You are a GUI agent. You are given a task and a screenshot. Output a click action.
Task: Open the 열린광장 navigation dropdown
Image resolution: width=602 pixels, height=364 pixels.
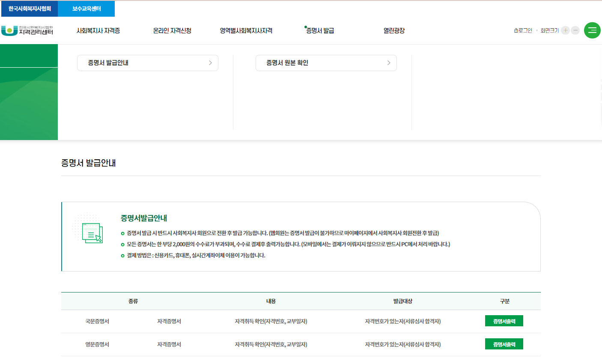pyautogui.click(x=393, y=30)
